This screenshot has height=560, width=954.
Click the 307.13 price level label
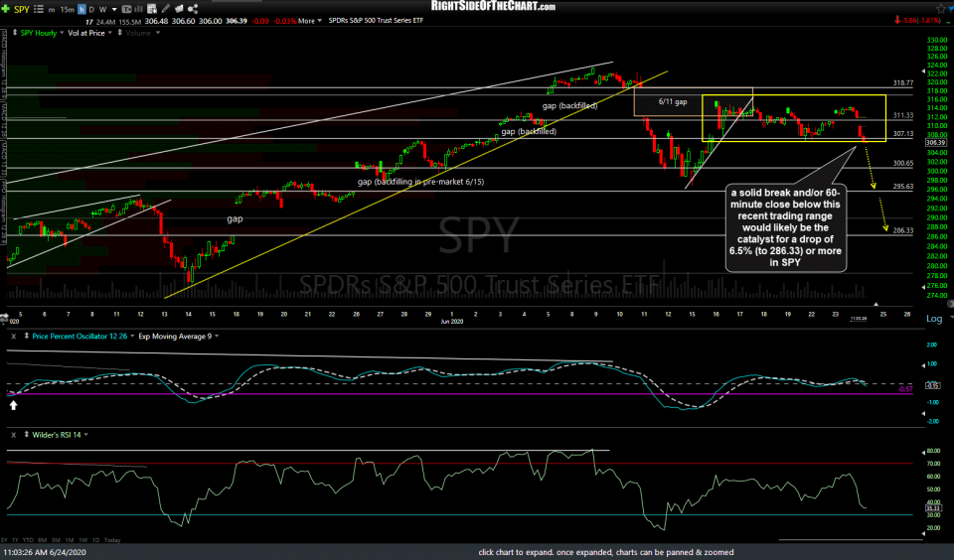[903, 134]
